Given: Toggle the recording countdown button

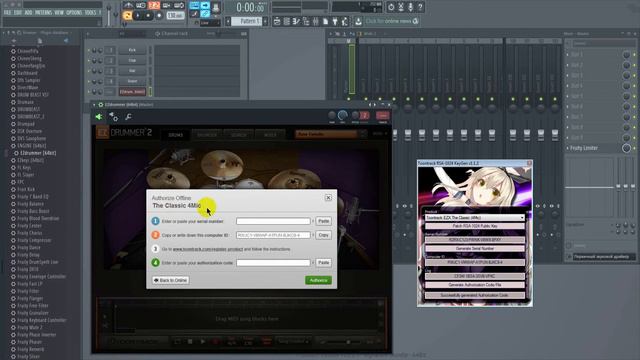Looking at the screenshot, I should pyautogui.click(x=154, y=5).
